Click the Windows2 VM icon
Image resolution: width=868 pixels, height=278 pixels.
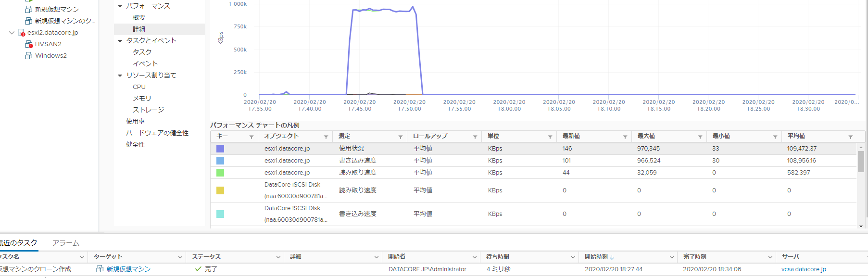29,55
